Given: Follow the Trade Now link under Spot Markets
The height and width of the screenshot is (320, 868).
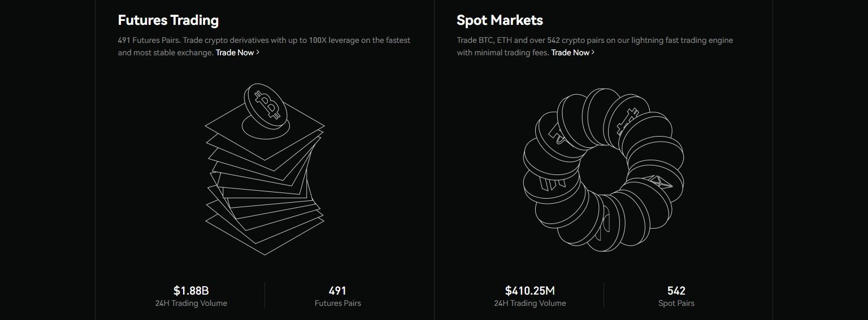Looking at the screenshot, I should click(570, 52).
